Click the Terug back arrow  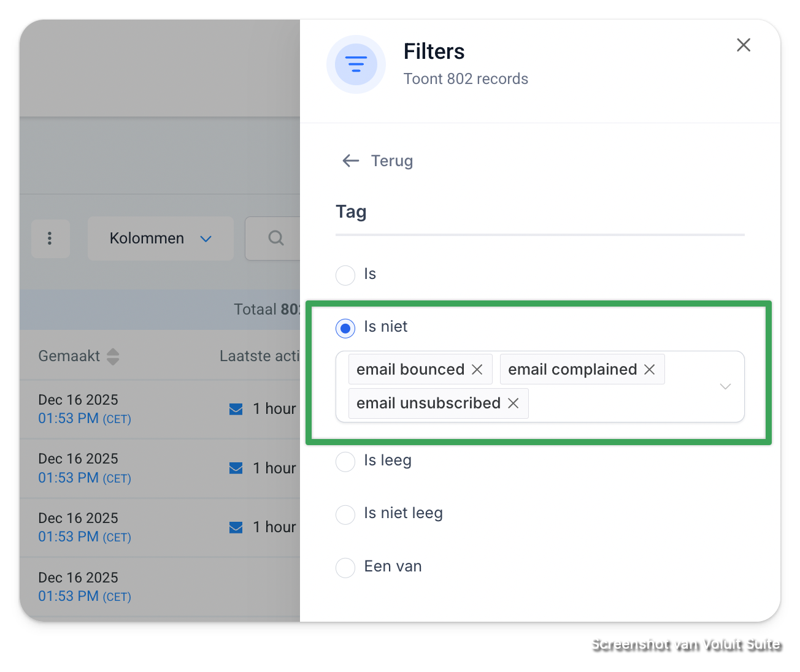point(351,161)
